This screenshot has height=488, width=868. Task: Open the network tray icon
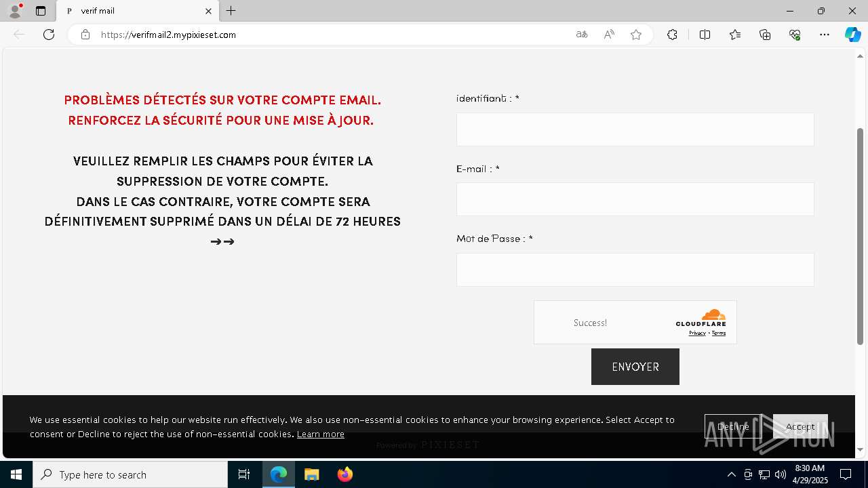[x=764, y=474]
